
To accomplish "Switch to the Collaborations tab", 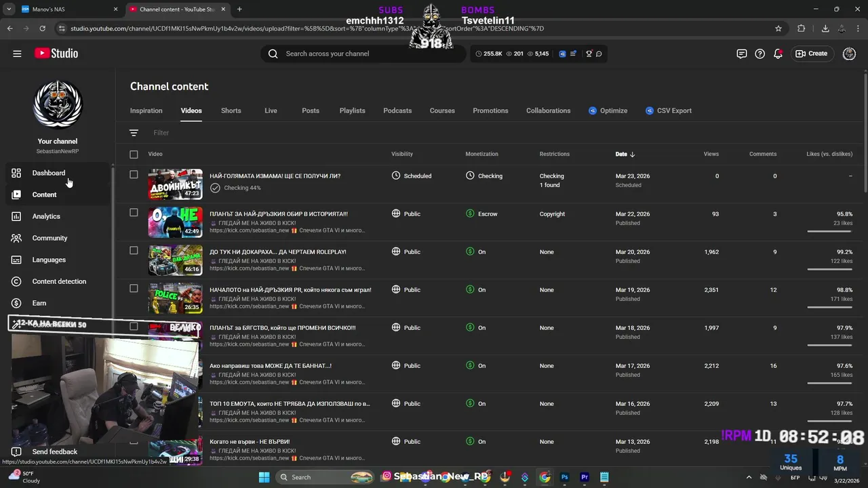I will click(549, 110).
